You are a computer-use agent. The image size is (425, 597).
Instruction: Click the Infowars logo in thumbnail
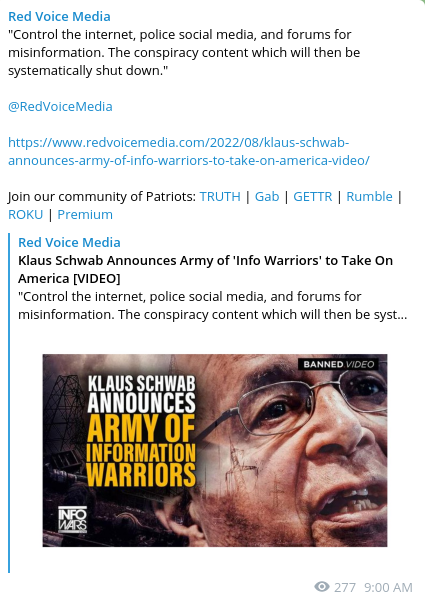72,520
